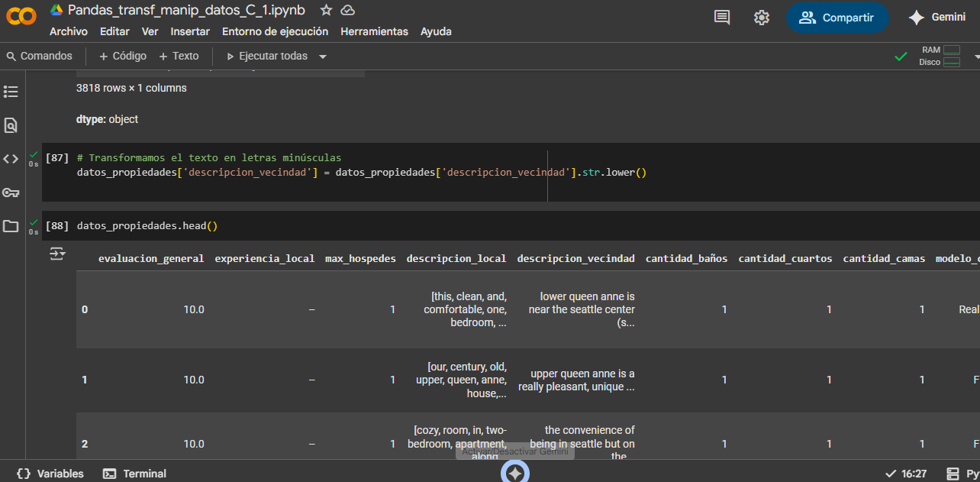Open the table of contents sidebar
The width and height of the screenshot is (980, 482).
[x=11, y=92]
